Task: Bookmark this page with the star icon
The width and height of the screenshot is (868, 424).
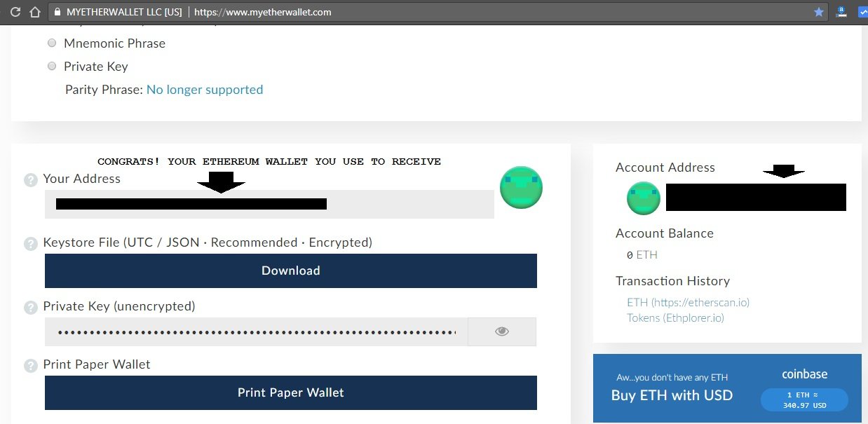Action: point(819,12)
